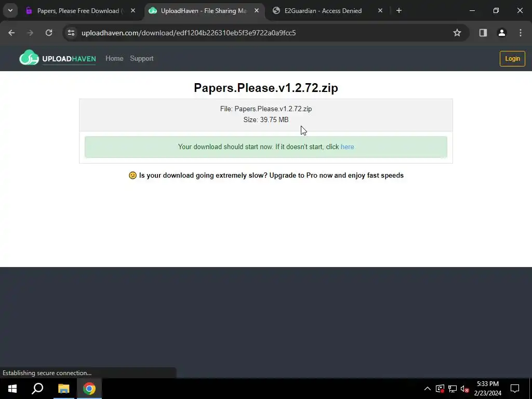The image size is (532, 399).
Task: Go back to the previous page
Action: (11, 33)
